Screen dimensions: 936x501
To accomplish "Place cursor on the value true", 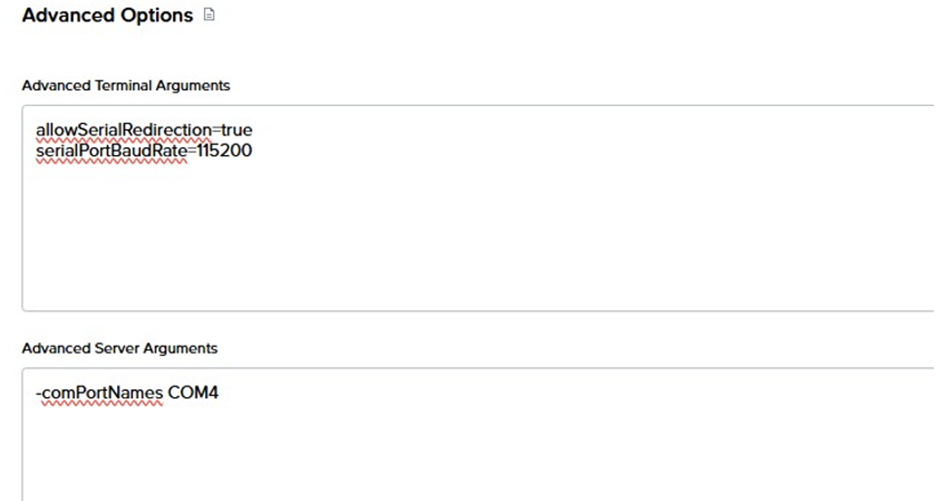I will (x=237, y=131).
